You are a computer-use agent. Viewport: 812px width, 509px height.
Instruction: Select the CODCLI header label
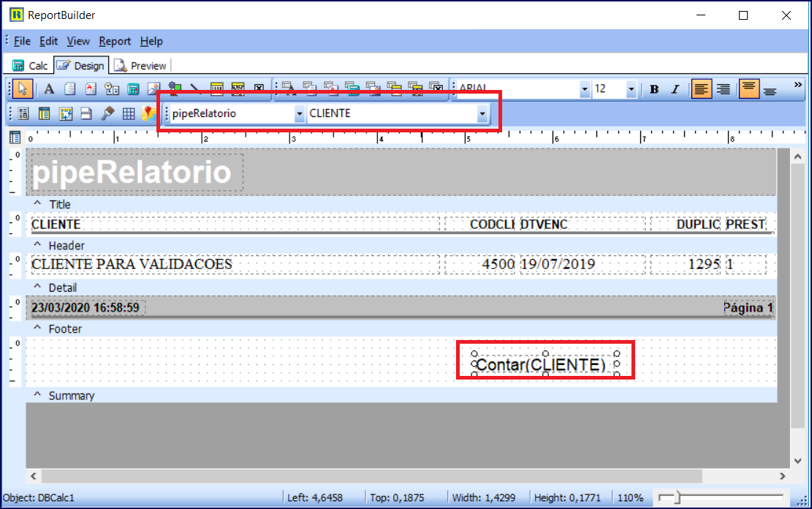[x=479, y=224]
